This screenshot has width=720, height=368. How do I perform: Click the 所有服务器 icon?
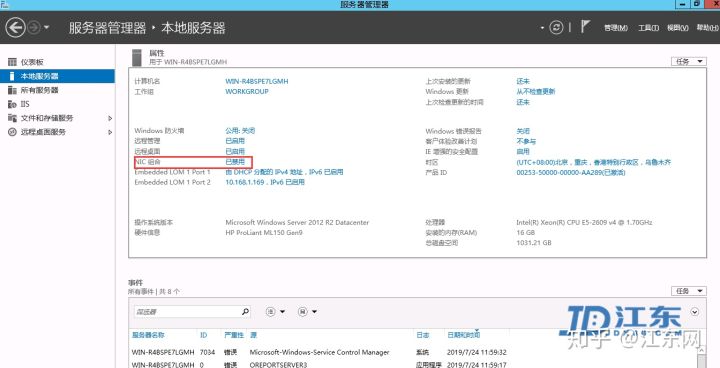12,90
